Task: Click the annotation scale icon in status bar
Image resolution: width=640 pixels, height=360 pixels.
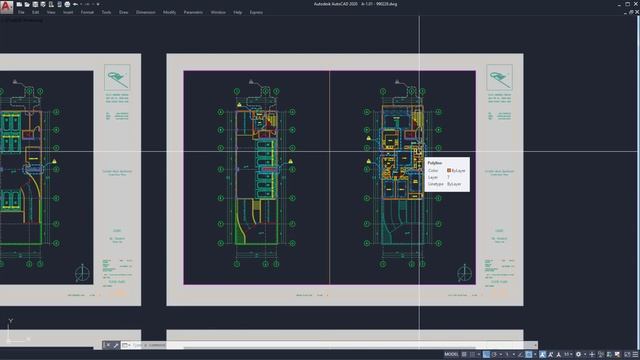Action: [559, 355]
